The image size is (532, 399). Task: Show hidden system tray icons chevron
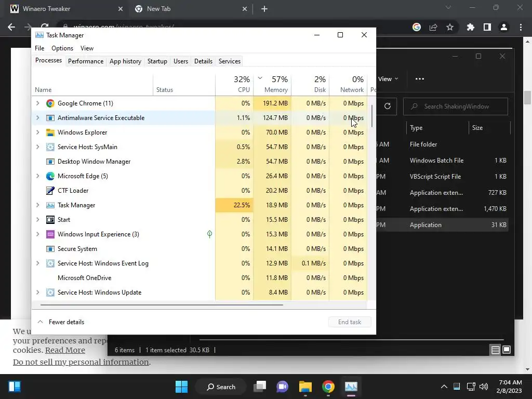pyautogui.click(x=444, y=387)
